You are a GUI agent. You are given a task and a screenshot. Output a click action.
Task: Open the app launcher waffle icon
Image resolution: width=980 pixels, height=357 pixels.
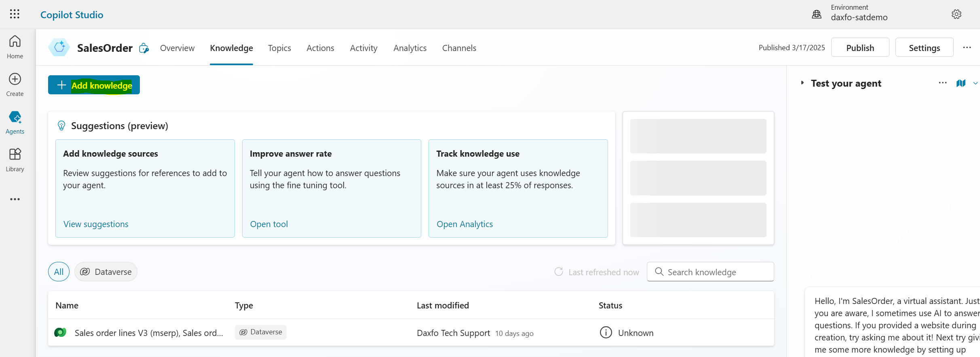point(15,14)
